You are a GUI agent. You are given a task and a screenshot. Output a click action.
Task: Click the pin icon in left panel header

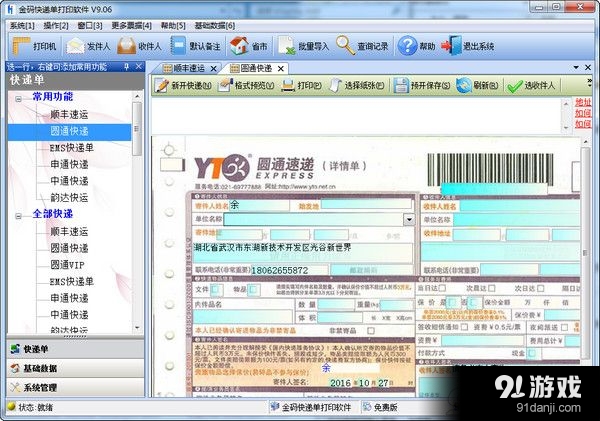127,67
